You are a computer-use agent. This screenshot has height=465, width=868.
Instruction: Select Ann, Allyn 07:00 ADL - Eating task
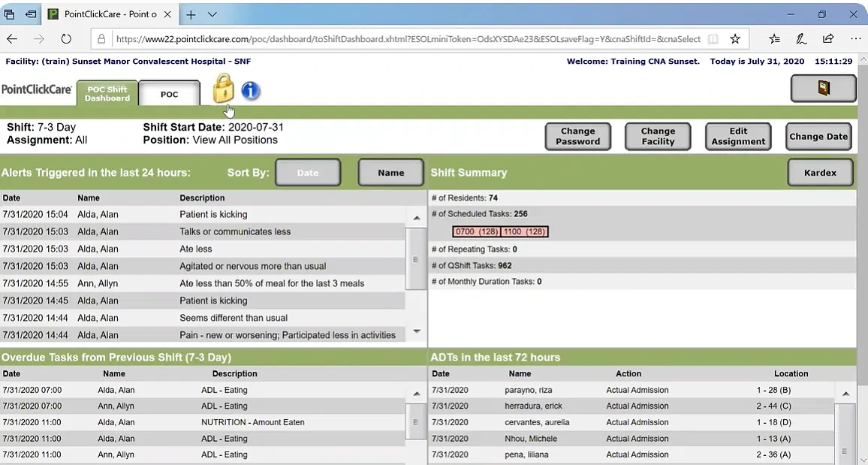pos(203,406)
